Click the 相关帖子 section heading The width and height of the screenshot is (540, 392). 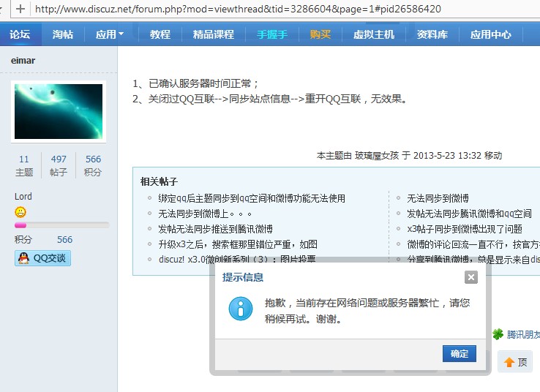(x=159, y=181)
